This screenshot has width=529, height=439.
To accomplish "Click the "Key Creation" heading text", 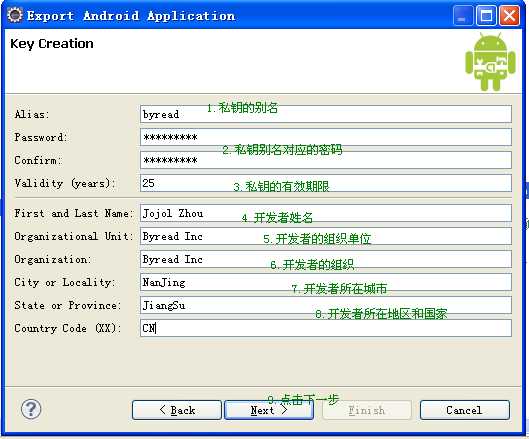I will point(52,44).
